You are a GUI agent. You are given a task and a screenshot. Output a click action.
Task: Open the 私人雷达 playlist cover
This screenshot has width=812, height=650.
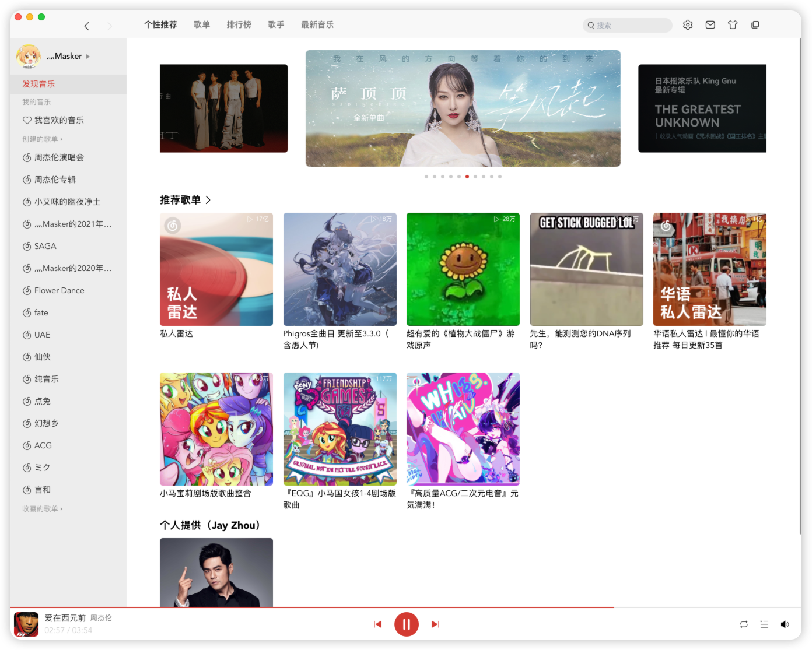pos(216,269)
